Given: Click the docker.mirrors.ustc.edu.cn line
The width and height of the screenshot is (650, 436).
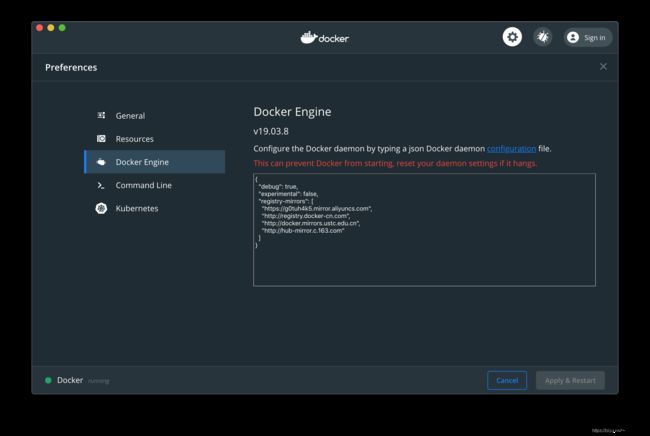Looking at the screenshot, I should coord(311,223).
